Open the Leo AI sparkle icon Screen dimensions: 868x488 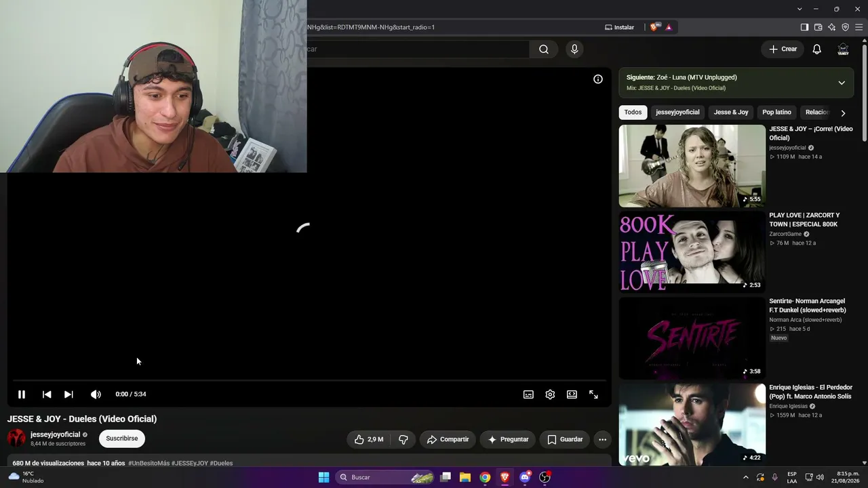point(831,27)
